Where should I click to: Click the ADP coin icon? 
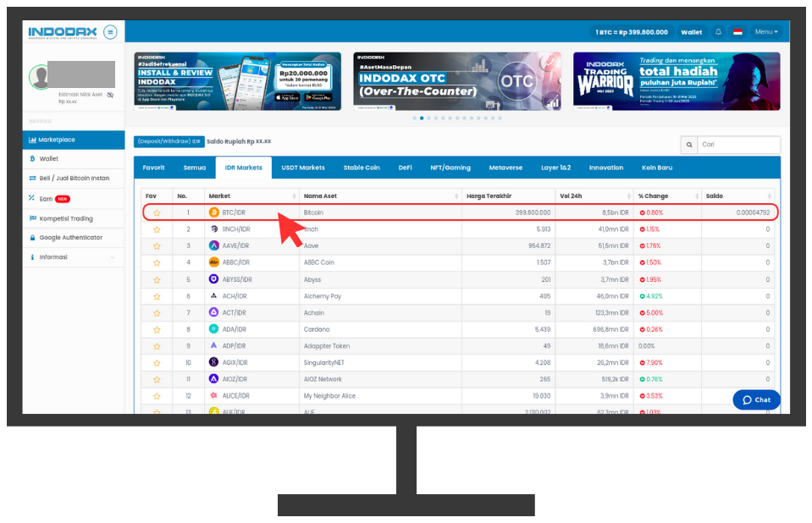(x=214, y=345)
